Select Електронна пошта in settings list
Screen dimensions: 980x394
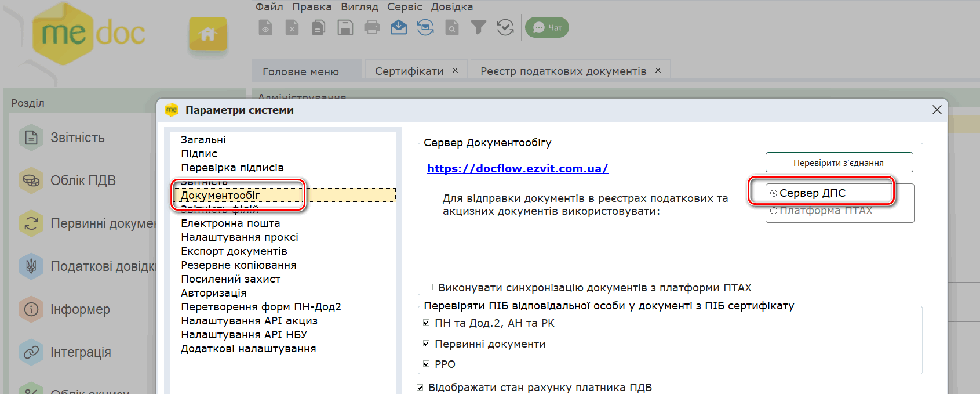tap(230, 223)
